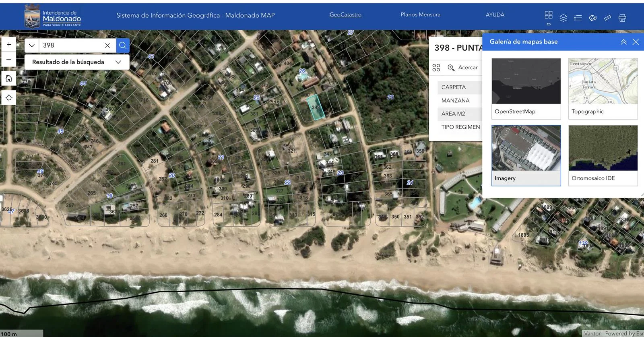644x337 pixels.
Task: Click the home default extent button
Action: click(x=9, y=78)
